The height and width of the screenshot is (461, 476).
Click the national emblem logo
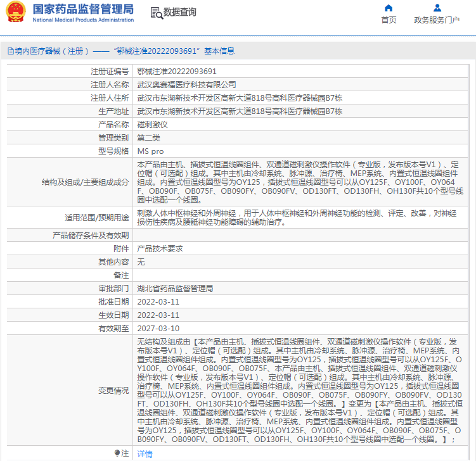(16, 12)
